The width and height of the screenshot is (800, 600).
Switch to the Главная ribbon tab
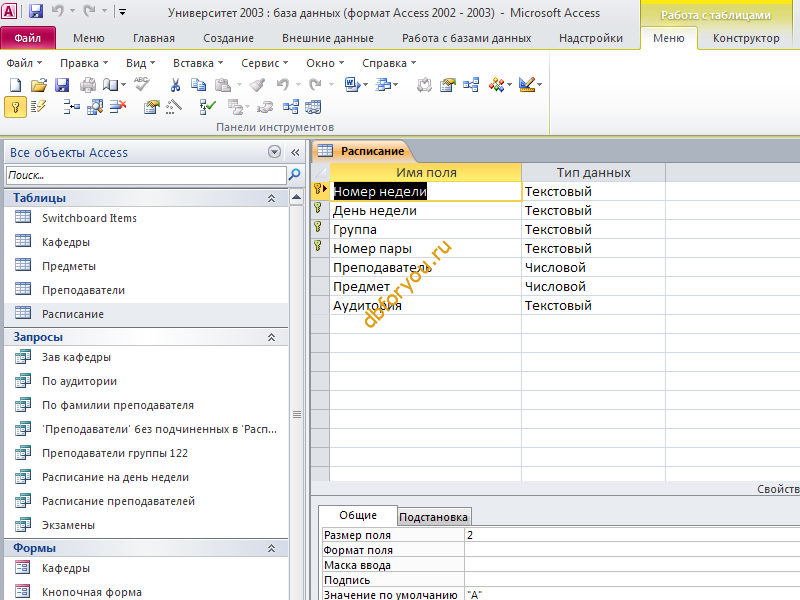point(154,38)
